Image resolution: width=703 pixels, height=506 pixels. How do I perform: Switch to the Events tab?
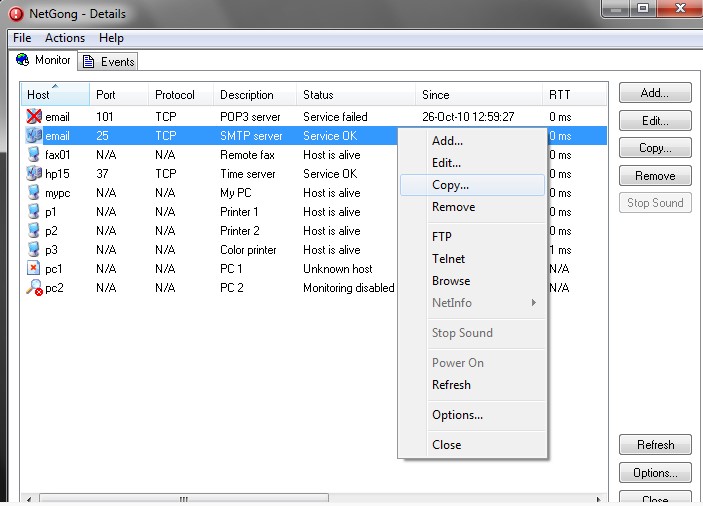108,62
